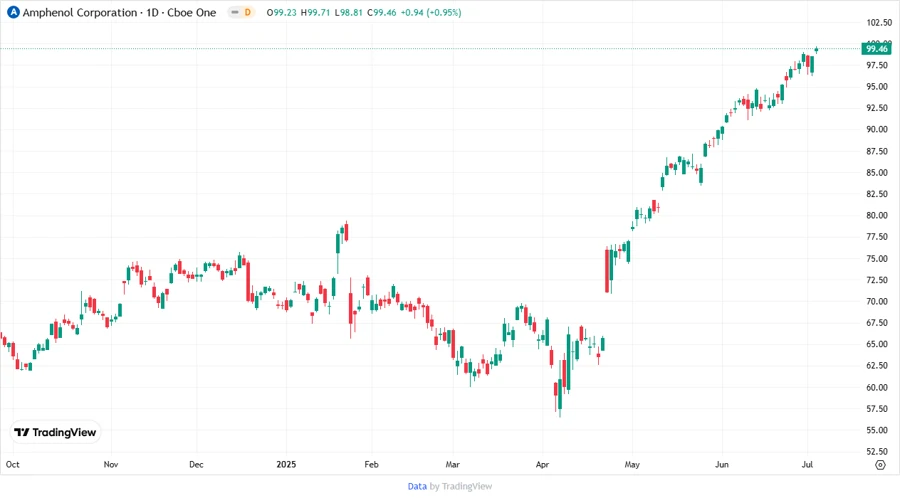Click the low value L98.81
Viewport: 900px width, 498px height.
(348, 12)
